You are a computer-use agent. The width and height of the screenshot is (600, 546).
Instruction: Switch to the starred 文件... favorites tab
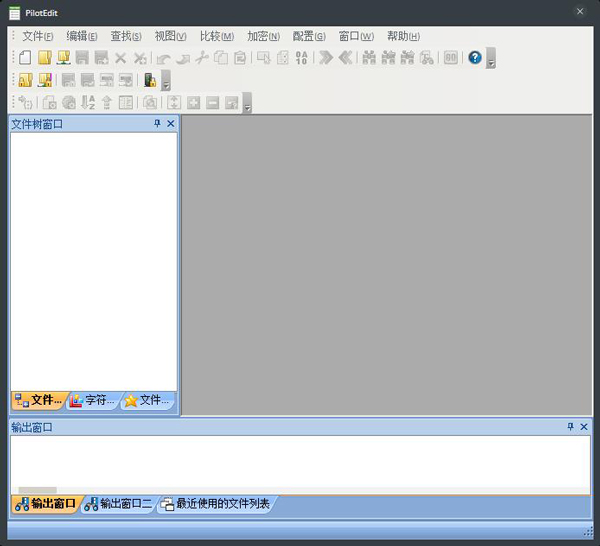(148, 400)
